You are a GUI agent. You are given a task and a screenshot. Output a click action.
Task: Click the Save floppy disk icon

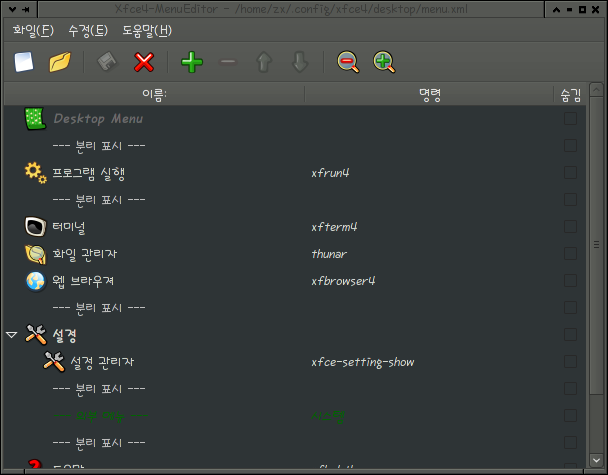(x=107, y=62)
